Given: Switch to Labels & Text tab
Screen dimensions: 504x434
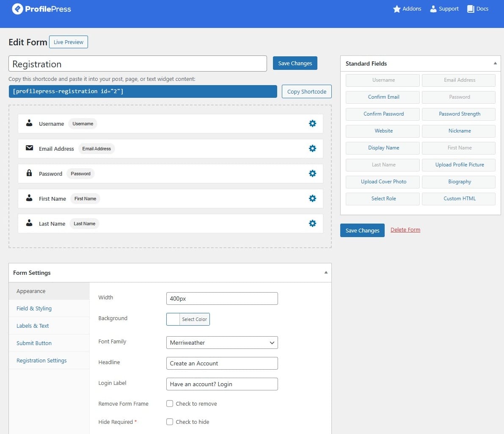Looking at the screenshot, I should click(x=49, y=326).
